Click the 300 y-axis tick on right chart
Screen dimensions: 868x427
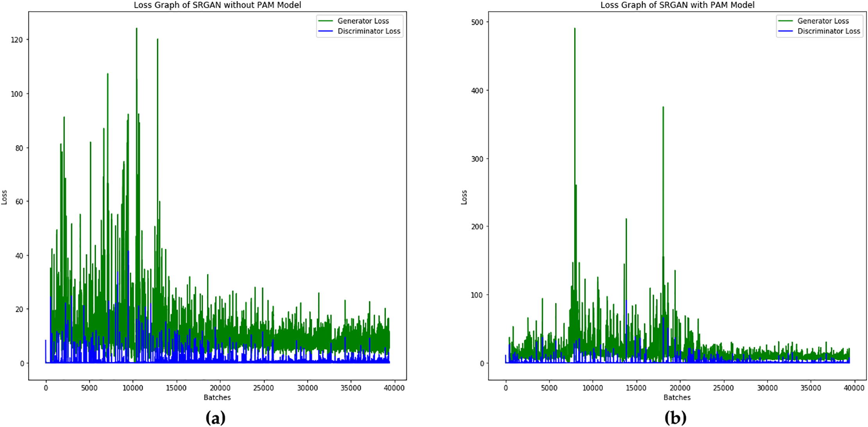click(477, 159)
